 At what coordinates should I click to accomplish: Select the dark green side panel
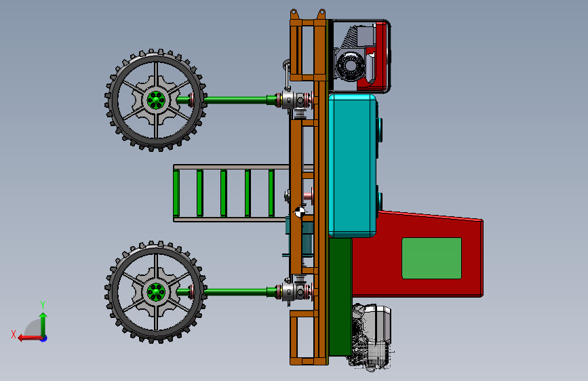point(340,296)
